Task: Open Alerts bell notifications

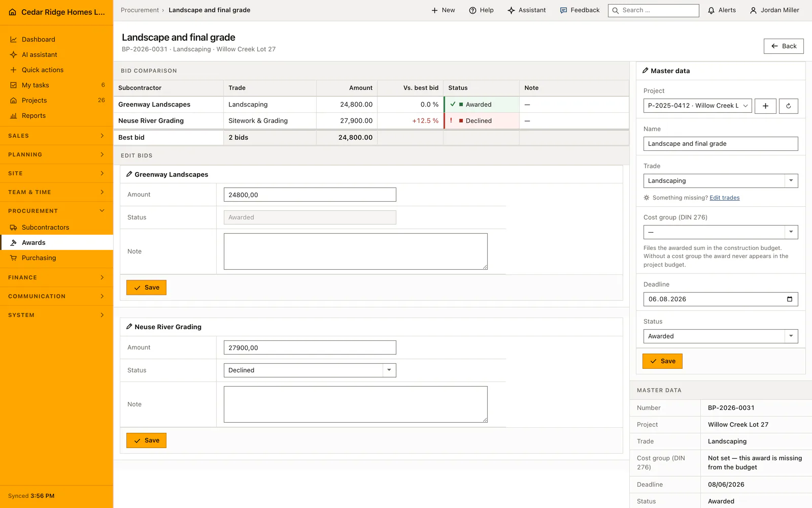Action: tap(722, 10)
